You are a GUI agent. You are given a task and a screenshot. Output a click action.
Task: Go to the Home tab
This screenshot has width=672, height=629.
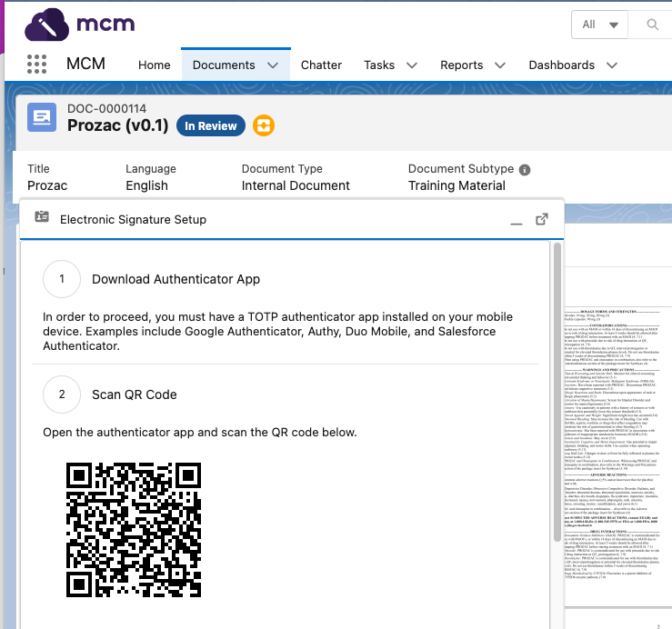[155, 65]
